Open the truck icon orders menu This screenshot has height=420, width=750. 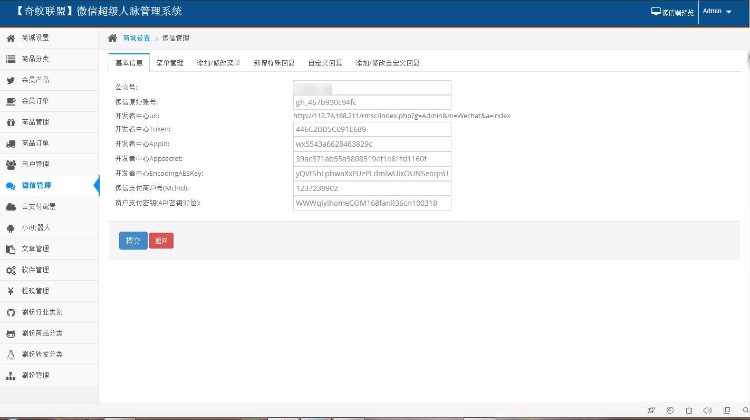click(11, 143)
